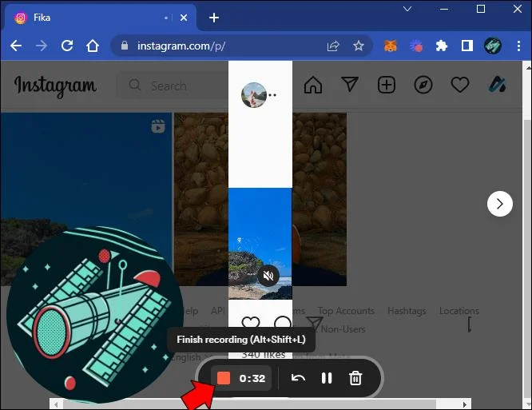The image size is (532, 410).
Task: Go forward in browser history
Action: [42, 46]
